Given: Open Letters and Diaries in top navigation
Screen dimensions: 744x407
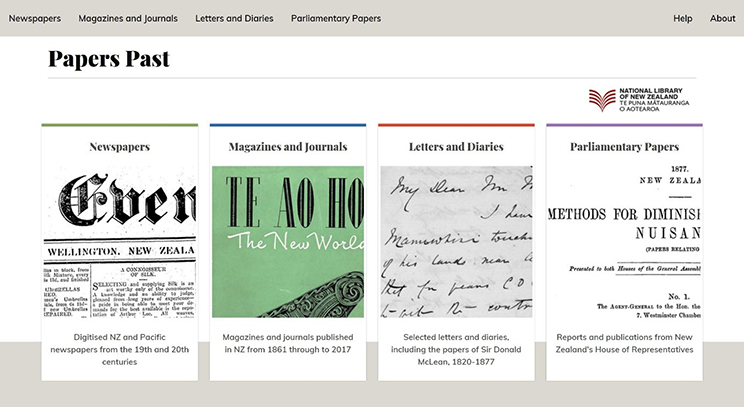Looking at the screenshot, I should pyautogui.click(x=234, y=18).
